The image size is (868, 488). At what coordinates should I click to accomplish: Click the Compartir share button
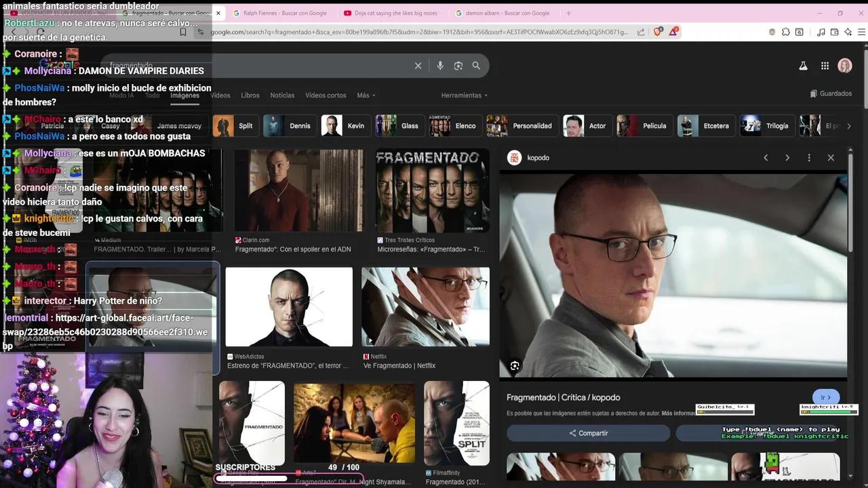(x=588, y=433)
